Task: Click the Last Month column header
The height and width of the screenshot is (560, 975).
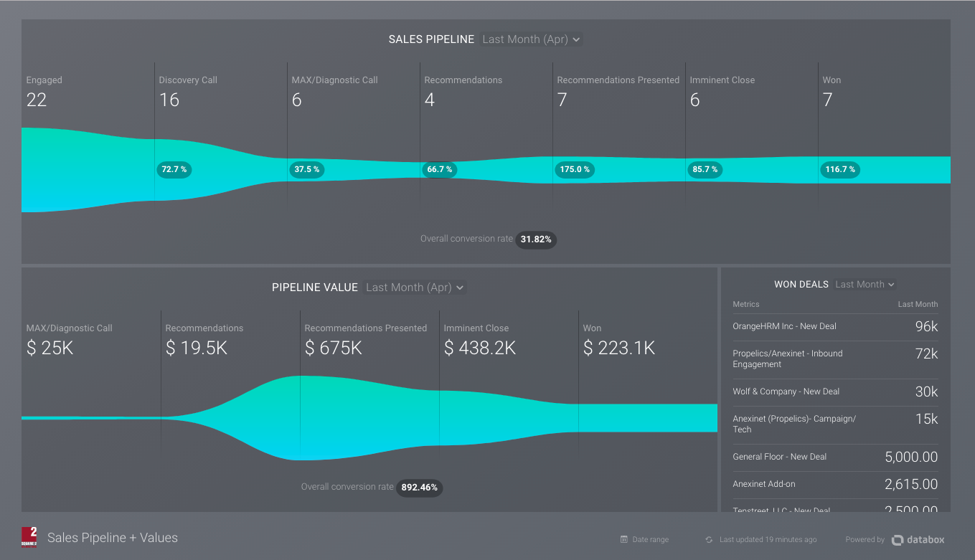Action: (918, 304)
